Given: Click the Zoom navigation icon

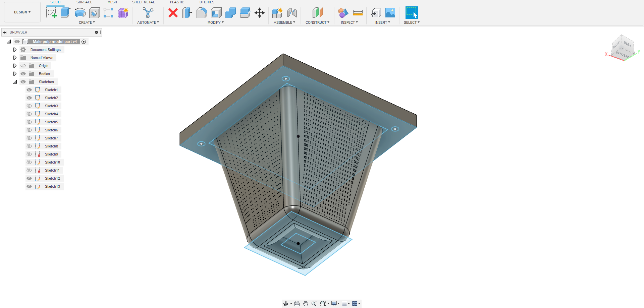Looking at the screenshot, I should click(314, 304).
